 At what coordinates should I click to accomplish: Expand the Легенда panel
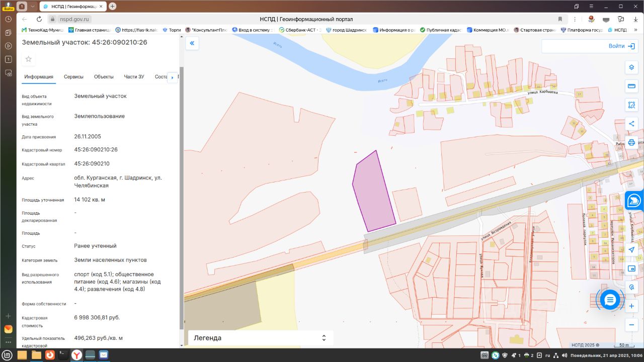pos(324,338)
